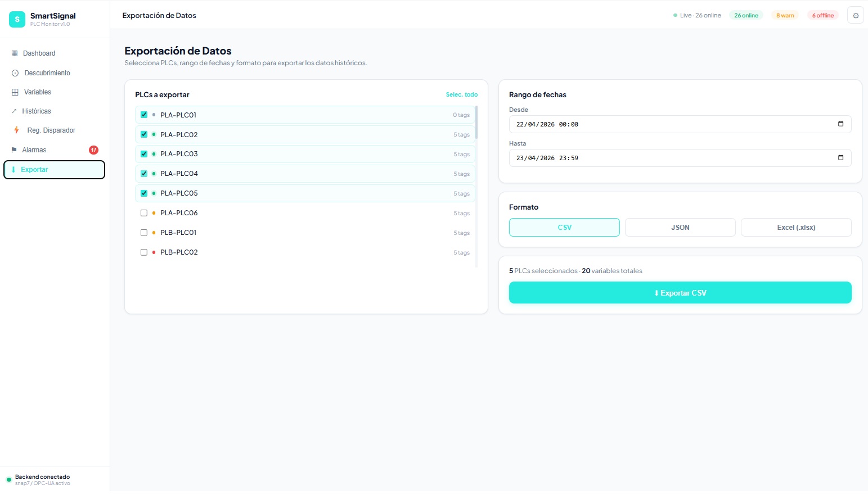Image resolution: width=868 pixels, height=494 pixels.
Task: Click the 6 offline status pill
Action: point(823,16)
